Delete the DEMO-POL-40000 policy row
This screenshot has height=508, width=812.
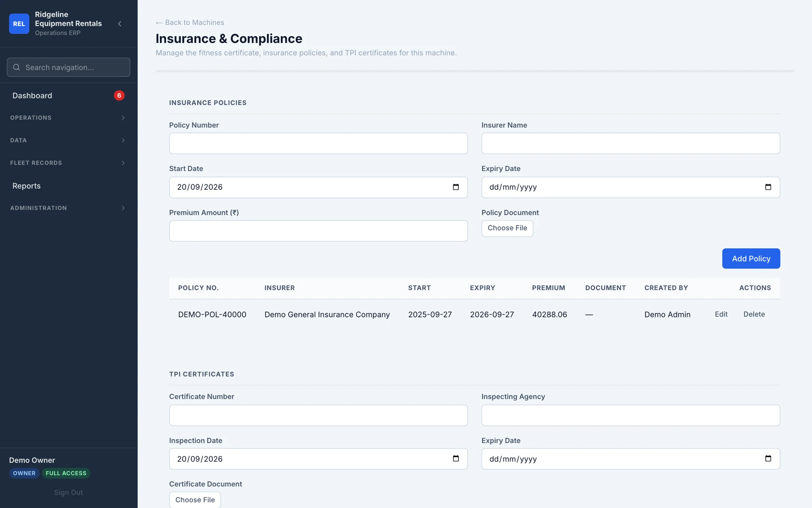754,314
